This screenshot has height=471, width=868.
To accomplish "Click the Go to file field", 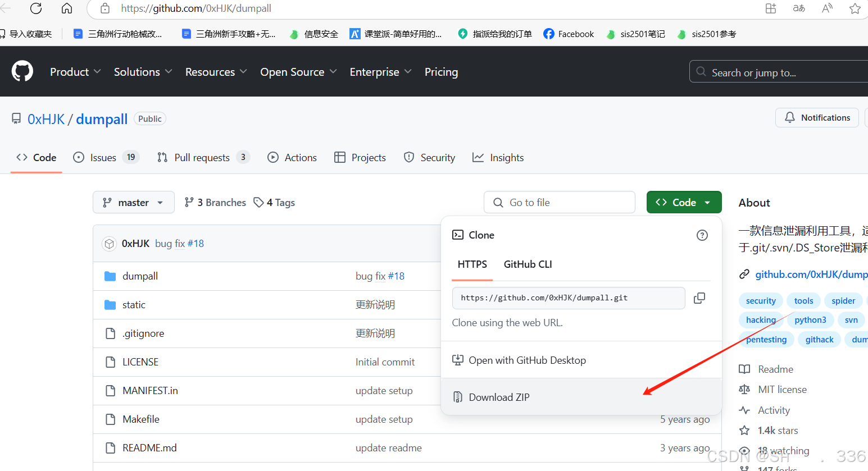I will point(560,203).
